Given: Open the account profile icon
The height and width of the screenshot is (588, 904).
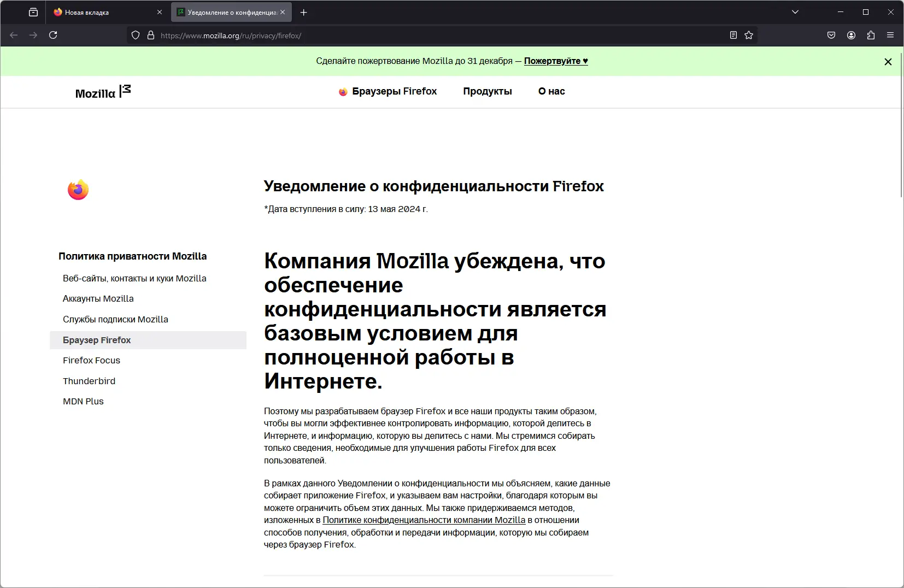Looking at the screenshot, I should (850, 35).
